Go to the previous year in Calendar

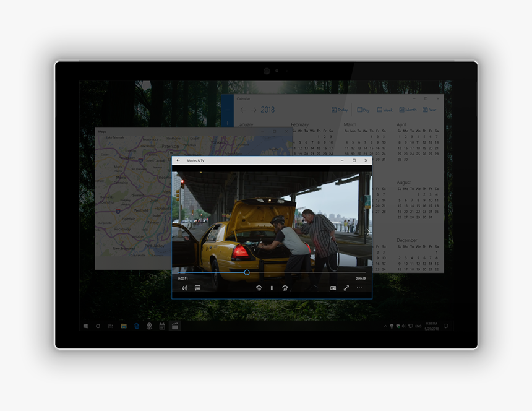(x=243, y=110)
